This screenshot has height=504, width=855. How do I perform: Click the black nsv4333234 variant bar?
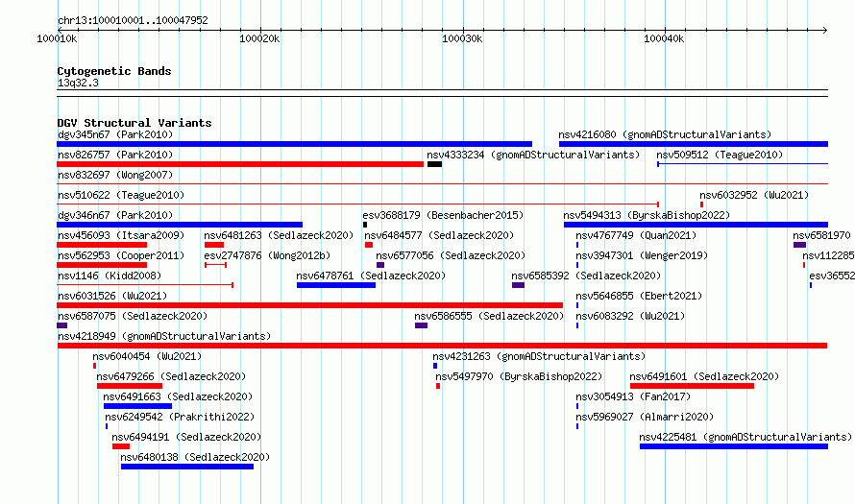tap(434, 164)
